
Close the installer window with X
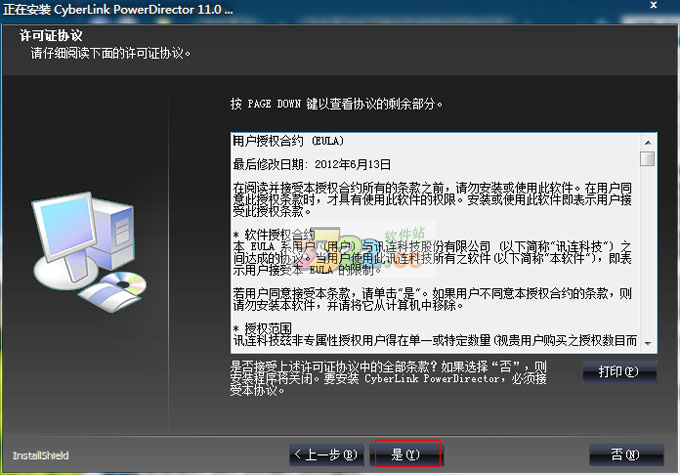point(654,5)
